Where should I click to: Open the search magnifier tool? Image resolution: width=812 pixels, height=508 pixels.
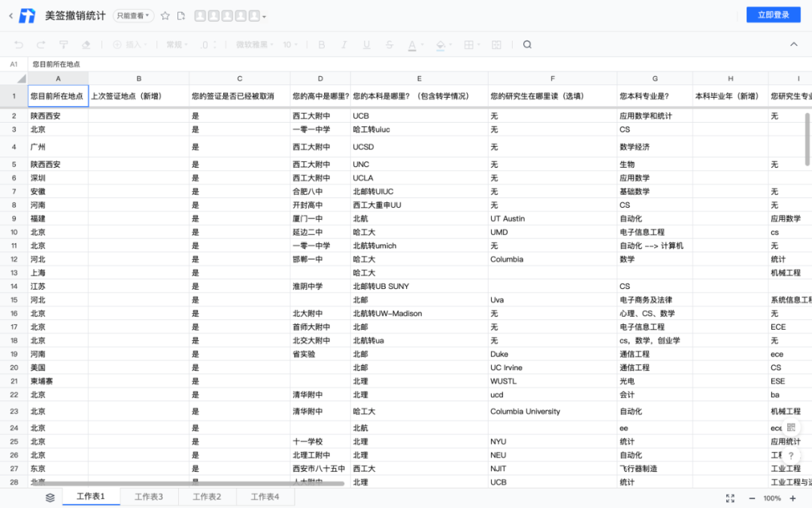[527, 44]
